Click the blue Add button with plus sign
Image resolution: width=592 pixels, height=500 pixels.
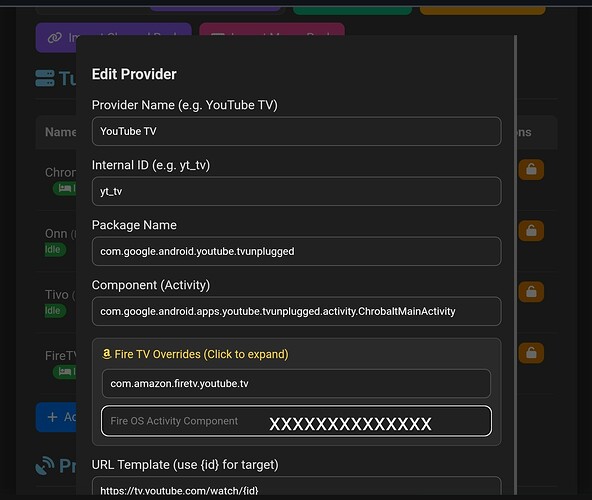(56, 417)
